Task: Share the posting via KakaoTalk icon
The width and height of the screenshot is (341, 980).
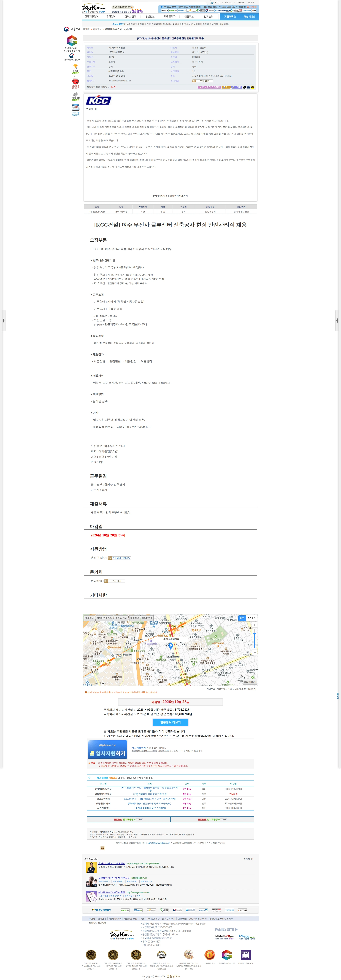Action: pyautogui.click(x=252, y=87)
